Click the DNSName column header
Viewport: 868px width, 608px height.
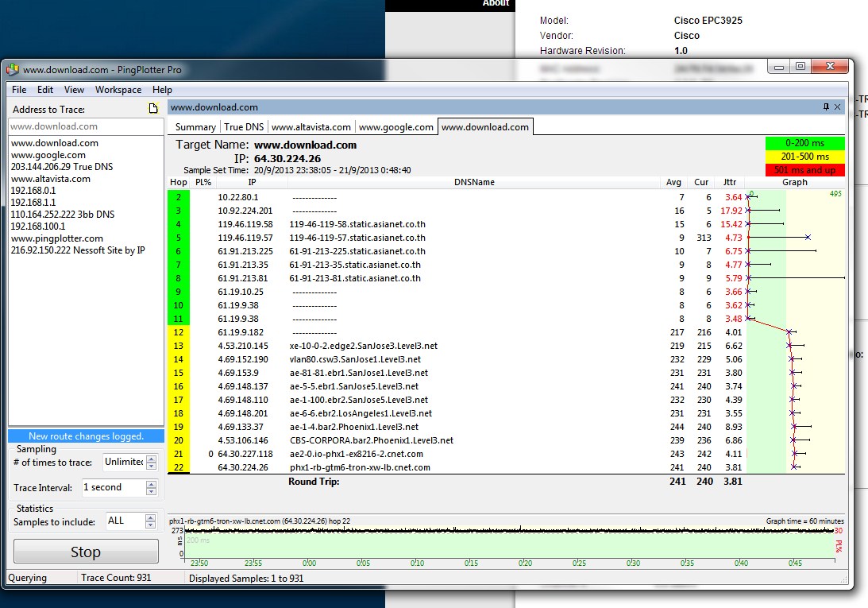click(x=474, y=182)
